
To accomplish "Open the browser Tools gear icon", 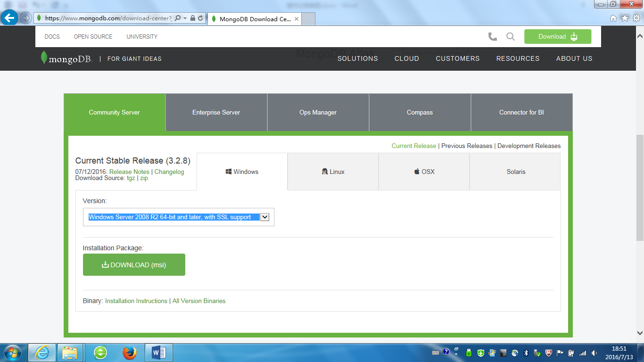I will point(636,18).
